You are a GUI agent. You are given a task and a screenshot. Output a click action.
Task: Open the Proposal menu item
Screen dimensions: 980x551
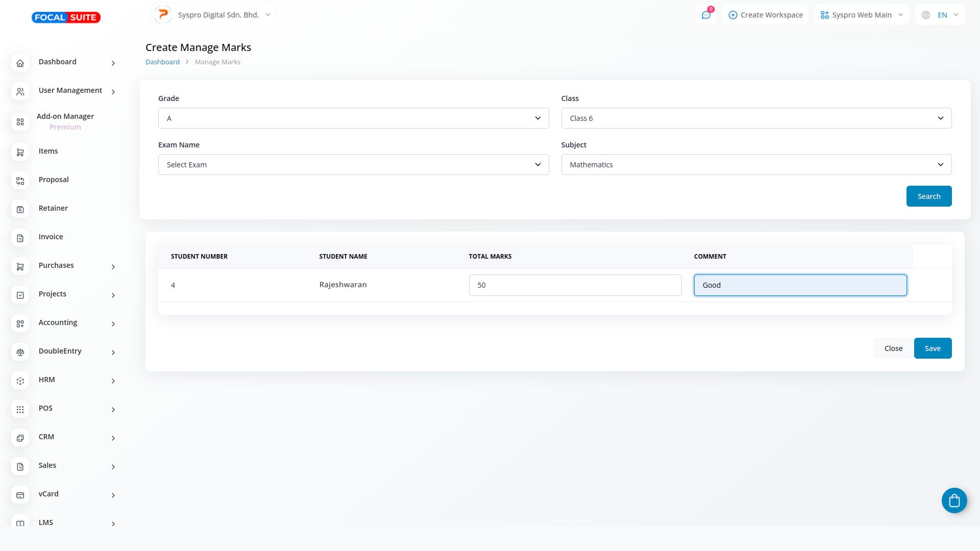[54, 180]
